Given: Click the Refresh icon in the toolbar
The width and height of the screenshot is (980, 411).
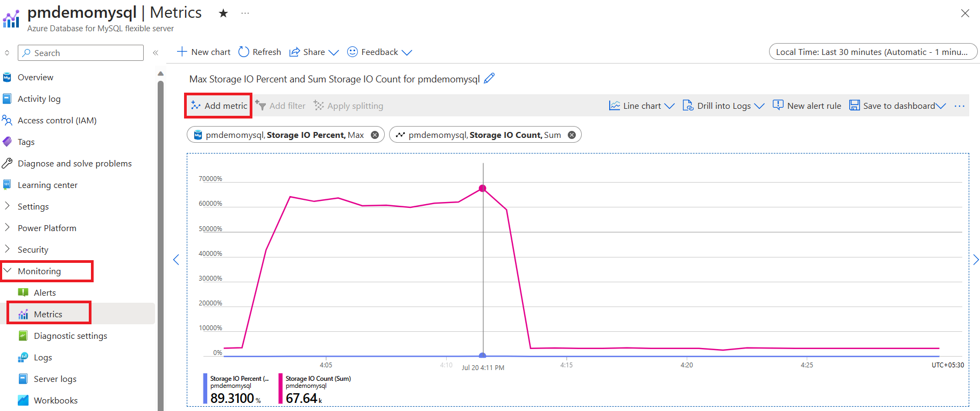Looking at the screenshot, I should click(x=244, y=52).
